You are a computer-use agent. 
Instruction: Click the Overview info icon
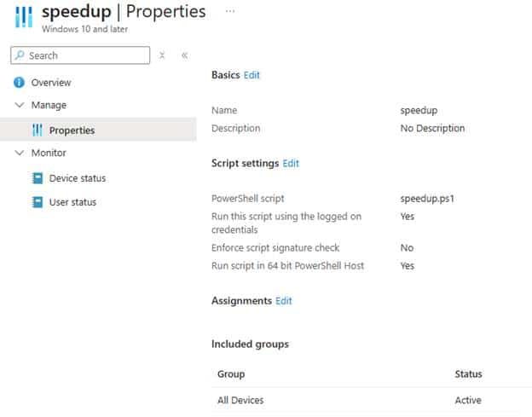pyautogui.click(x=19, y=83)
